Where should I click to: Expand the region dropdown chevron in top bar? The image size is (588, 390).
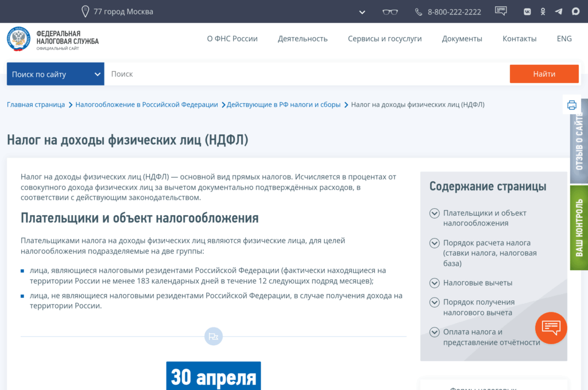pos(362,12)
